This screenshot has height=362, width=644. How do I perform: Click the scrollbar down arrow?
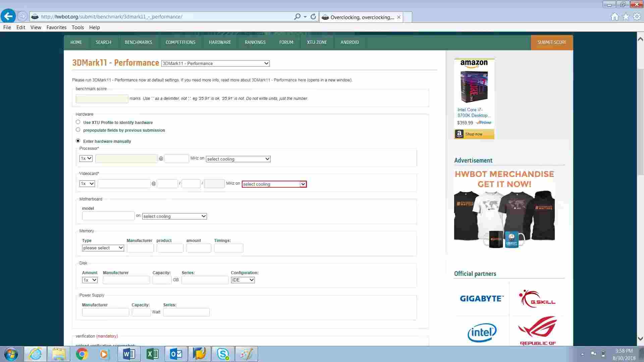[640, 339]
